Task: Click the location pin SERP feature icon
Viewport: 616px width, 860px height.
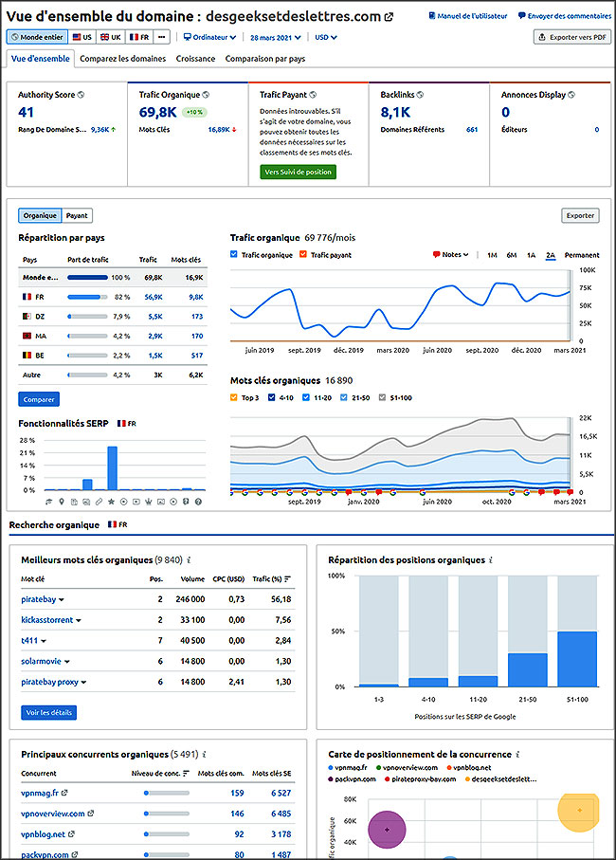Action: coord(62,502)
